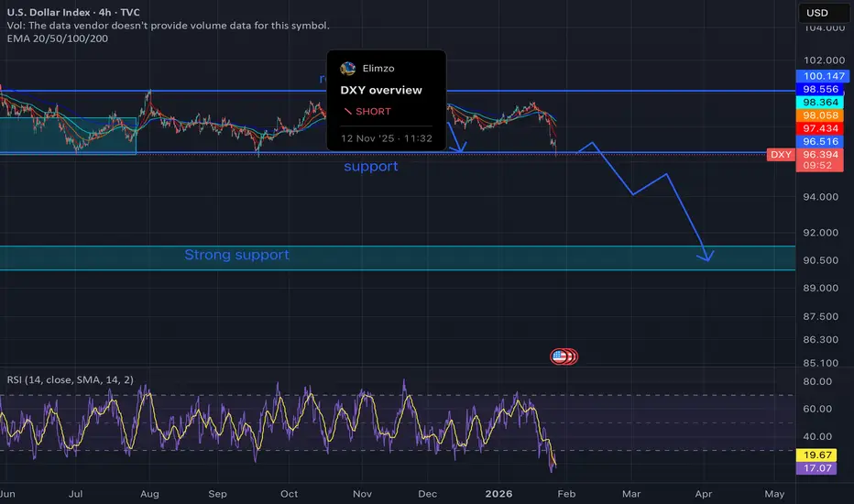Click the Feb label on time axis
Viewport: 854px width, 504px height.
tap(566, 494)
